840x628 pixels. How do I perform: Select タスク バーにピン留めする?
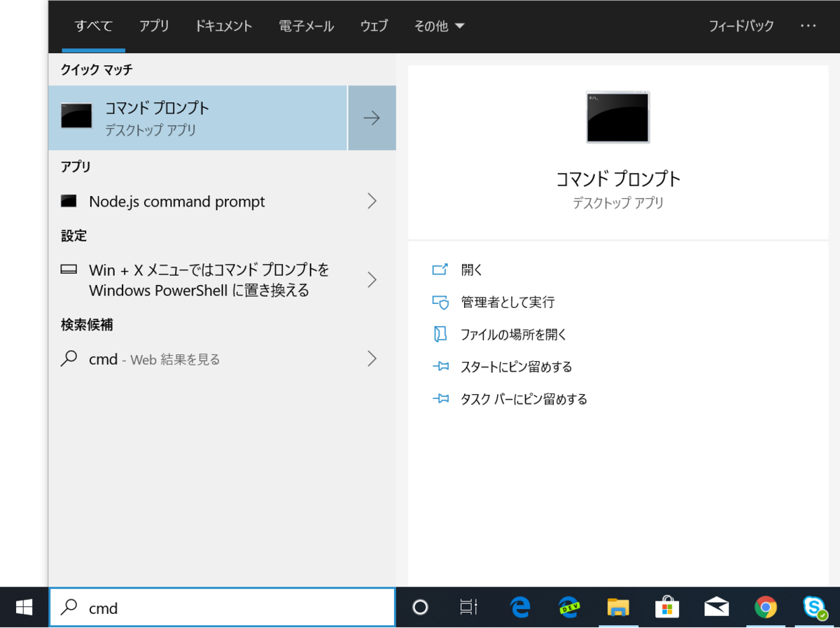pyautogui.click(x=524, y=399)
